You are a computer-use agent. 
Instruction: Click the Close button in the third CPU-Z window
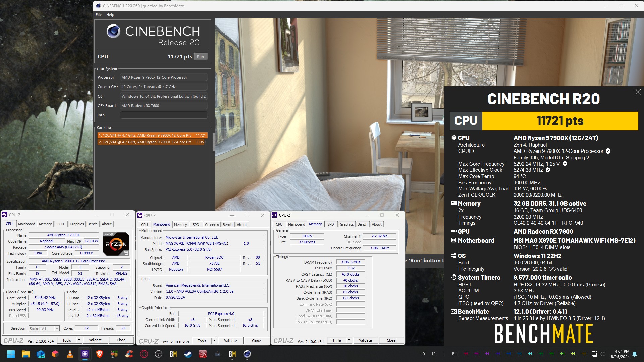click(x=391, y=340)
